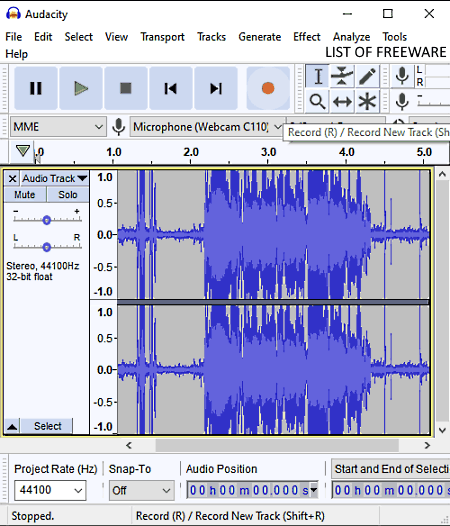Click the green timeline playhead triangle
The image size is (450, 526).
pos(23,151)
